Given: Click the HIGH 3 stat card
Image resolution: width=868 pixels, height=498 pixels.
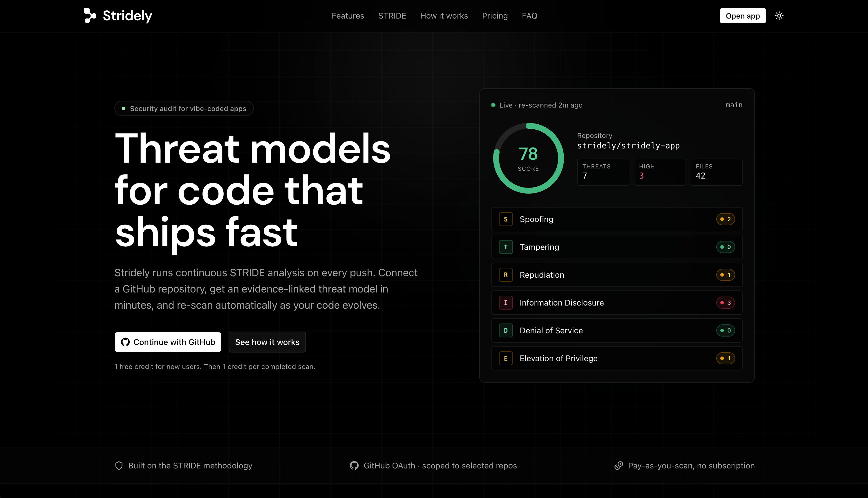Looking at the screenshot, I should [x=659, y=172].
